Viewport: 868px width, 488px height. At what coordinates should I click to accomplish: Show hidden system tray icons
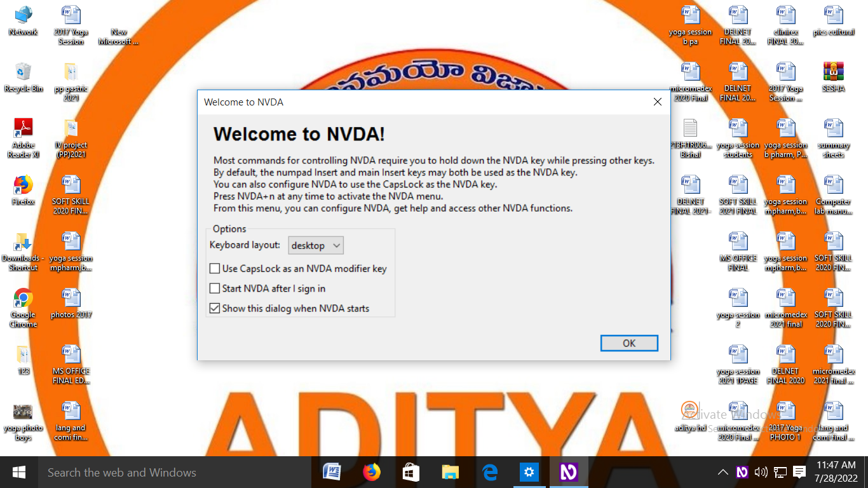pyautogui.click(x=722, y=472)
